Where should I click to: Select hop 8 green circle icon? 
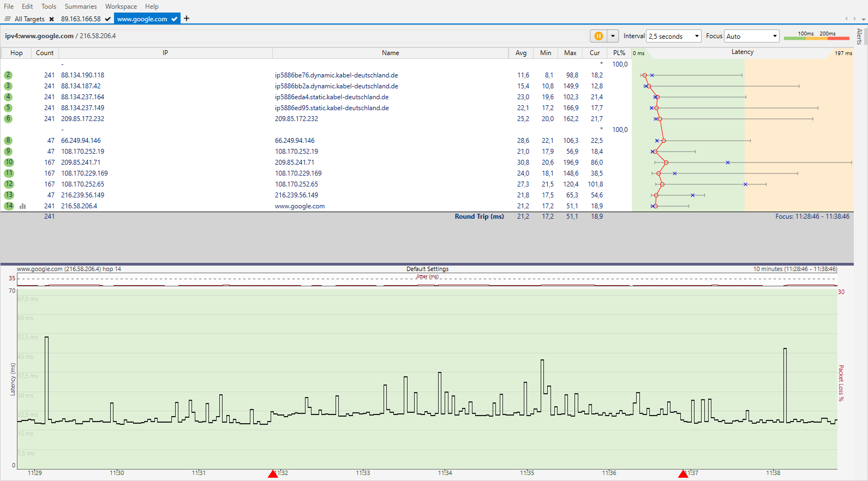point(8,141)
